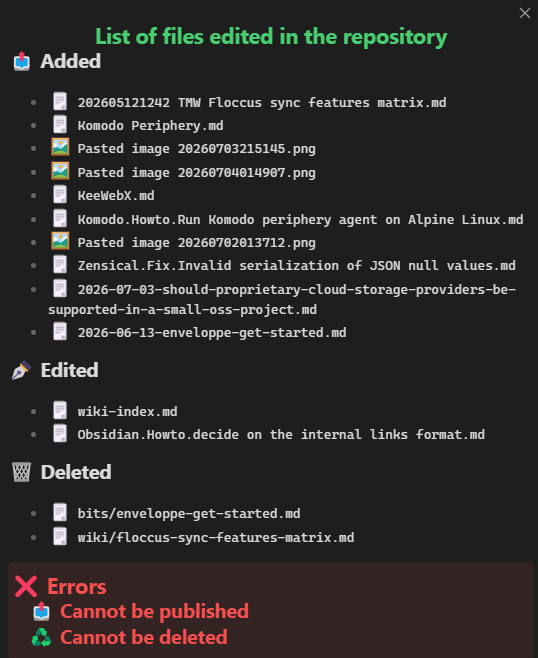
Task: Click image icon for Pasted image 20260703215145.png
Action: (x=60, y=148)
